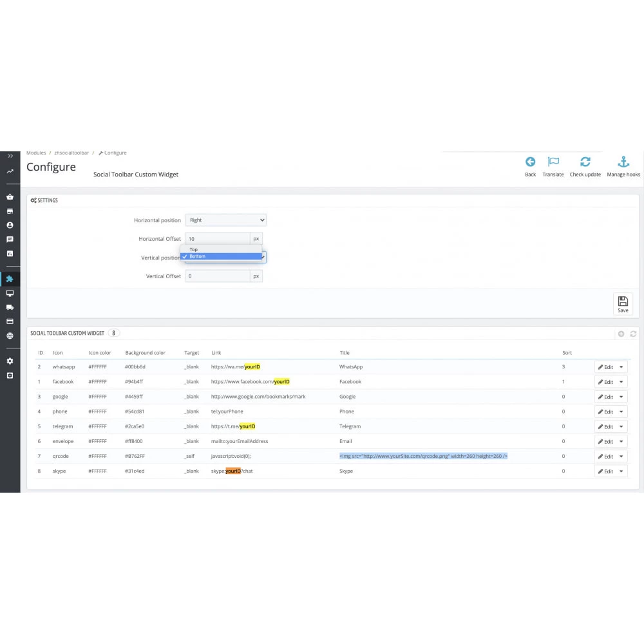Click the Icon color column header
The image size is (644, 644).
pyautogui.click(x=100, y=353)
